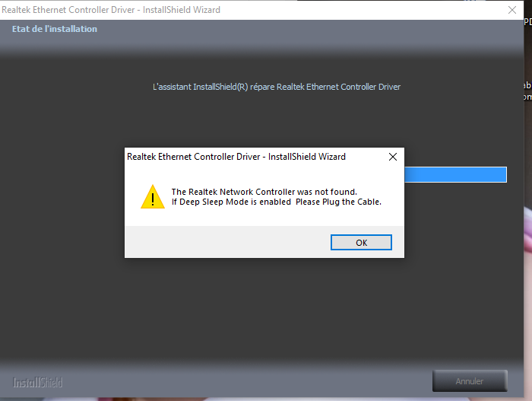The width and height of the screenshot is (532, 401).
Task: Close the warning dialog with its X
Action: (x=393, y=157)
